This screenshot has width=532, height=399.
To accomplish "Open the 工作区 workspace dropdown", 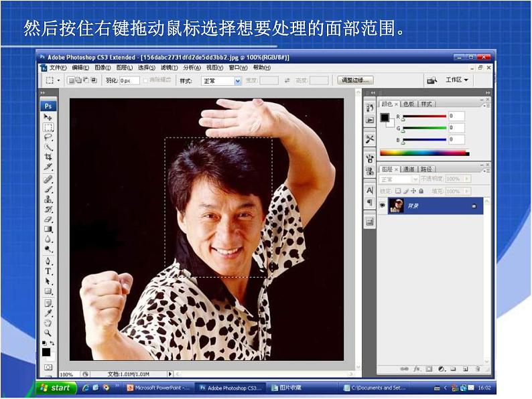I will tap(457, 80).
